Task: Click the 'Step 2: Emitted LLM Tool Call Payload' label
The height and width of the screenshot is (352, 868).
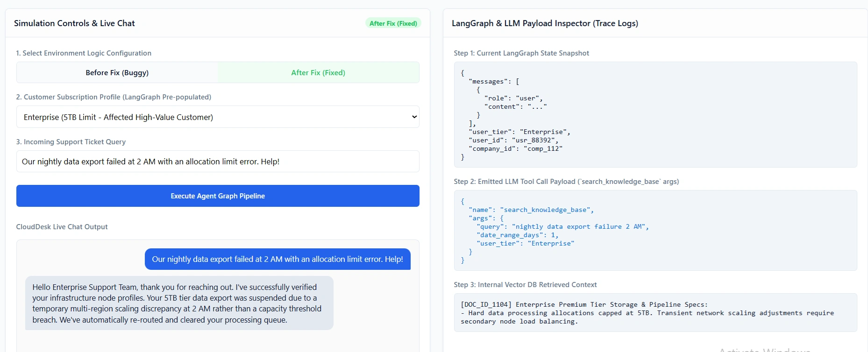Action: click(566, 182)
